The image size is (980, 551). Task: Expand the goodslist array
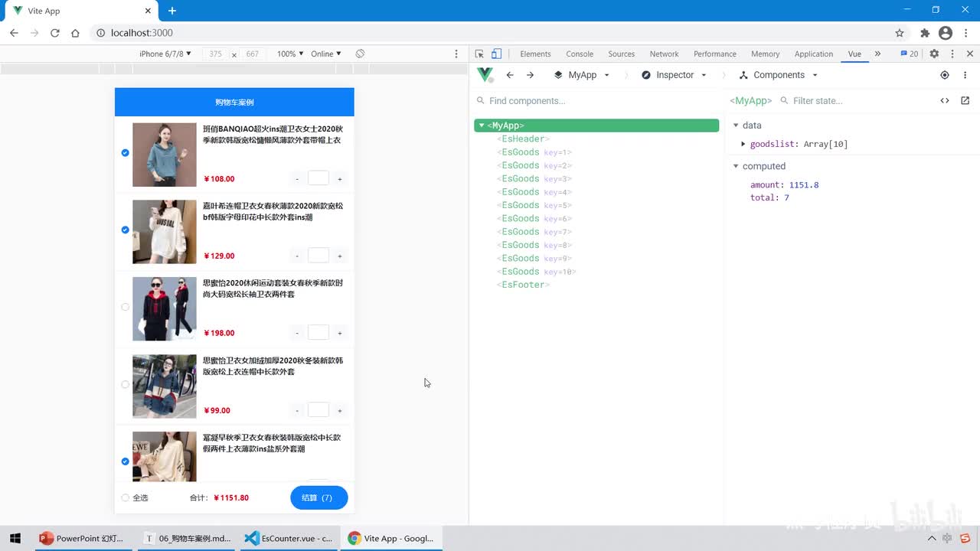743,144
